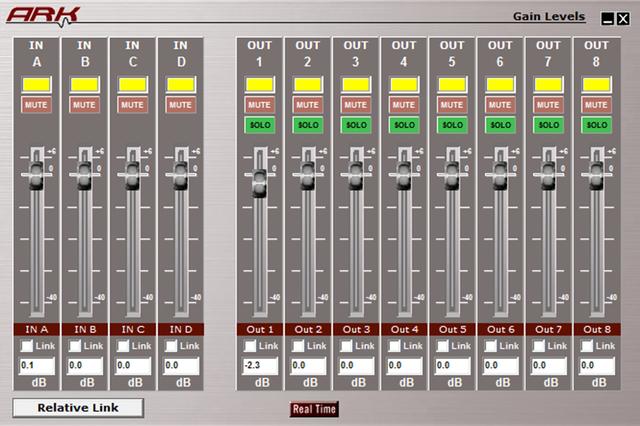Mute the OUT 8 channel
The image size is (640, 426).
click(596, 104)
